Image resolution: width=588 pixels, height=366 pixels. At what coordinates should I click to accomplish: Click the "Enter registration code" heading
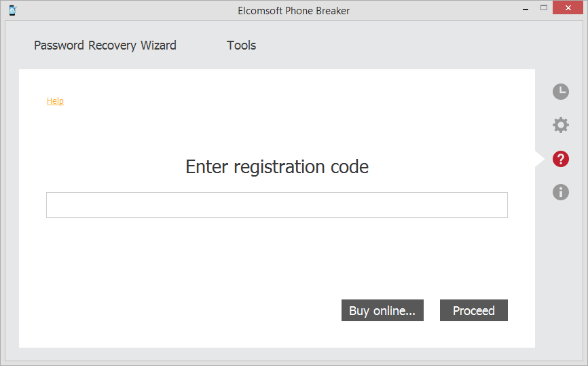coord(277,167)
